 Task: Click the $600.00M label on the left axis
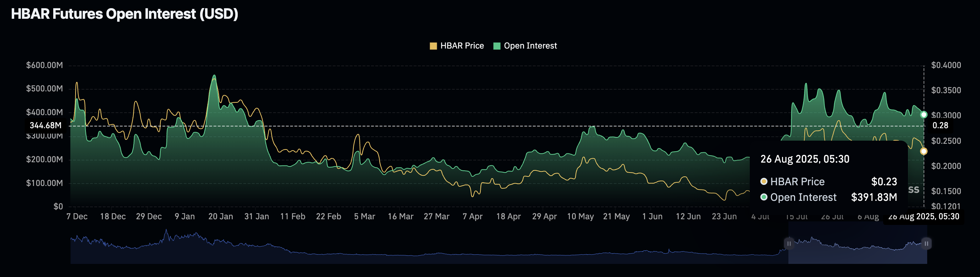click(44, 66)
